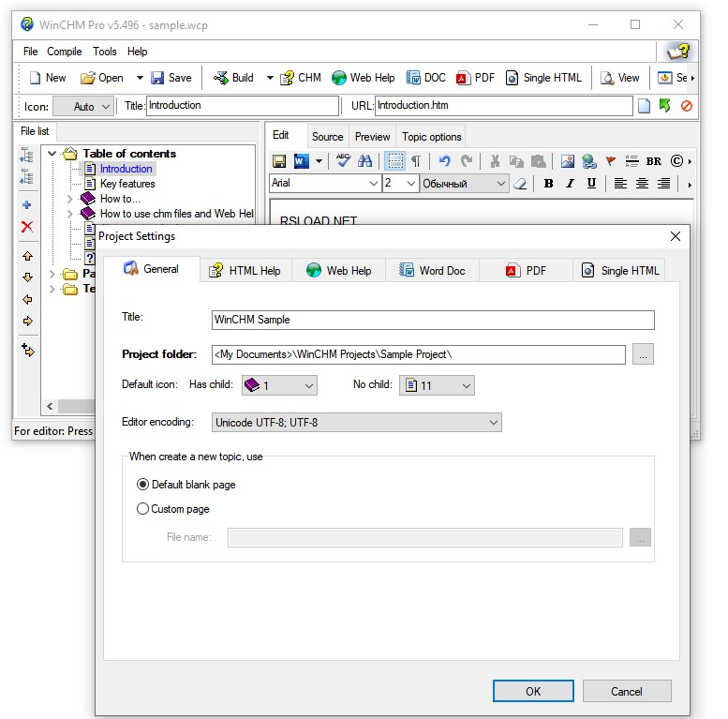
Task: Open the Compile menu
Action: pyautogui.click(x=64, y=52)
